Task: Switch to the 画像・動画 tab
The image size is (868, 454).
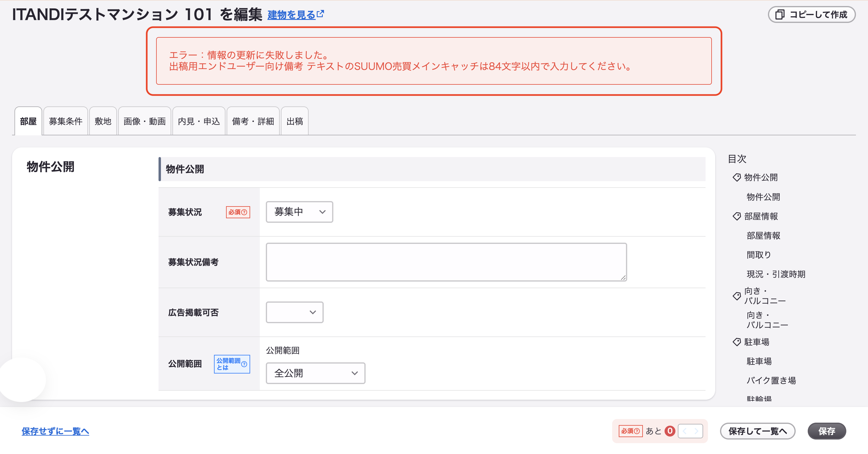Action: 145,121
